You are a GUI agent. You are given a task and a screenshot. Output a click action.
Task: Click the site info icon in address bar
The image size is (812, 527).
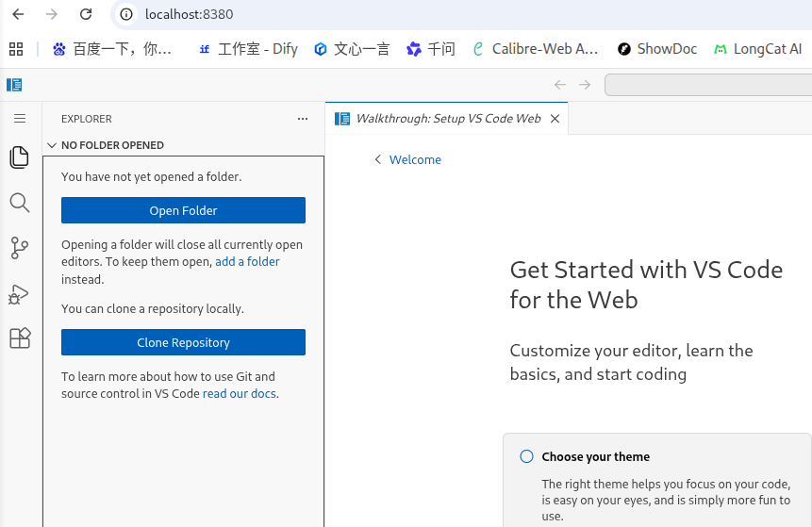pyautogui.click(x=125, y=14)
